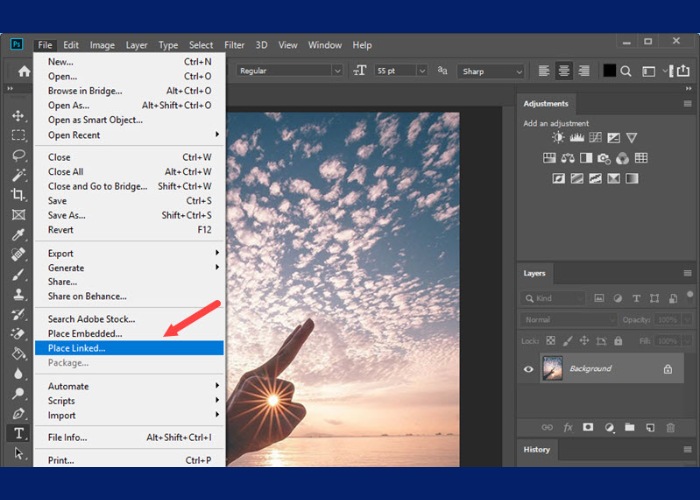Toggle the pixel layer filter
The height and width of the screenshot is (500, 700).
tap(599, 298)
